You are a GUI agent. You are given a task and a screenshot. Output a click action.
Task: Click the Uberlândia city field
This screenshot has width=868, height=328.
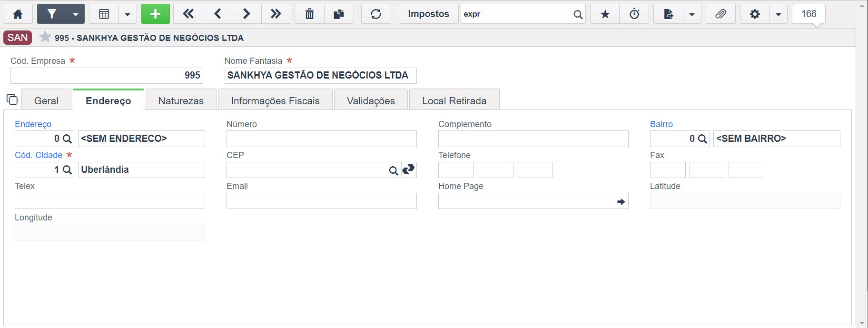[141, 170]
